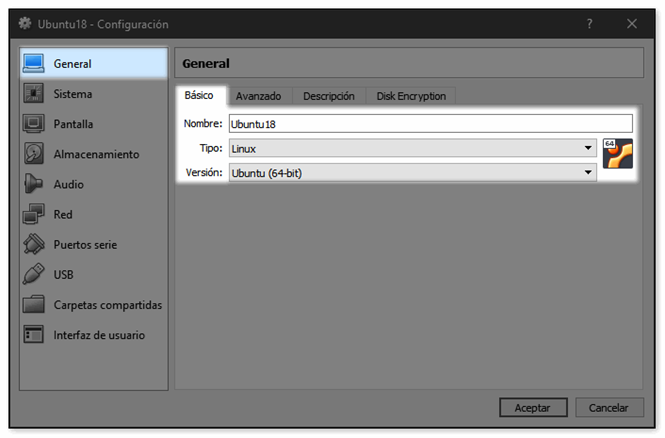Open the Red network icon

point(34,214)
